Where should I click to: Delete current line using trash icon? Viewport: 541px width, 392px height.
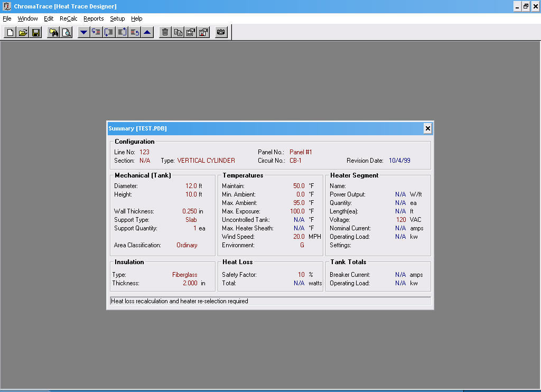[165, 32]
